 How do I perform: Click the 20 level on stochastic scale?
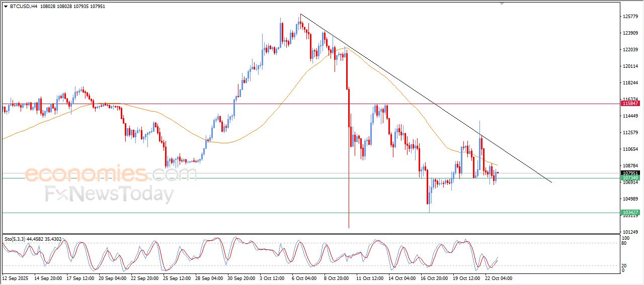(625, 265)
